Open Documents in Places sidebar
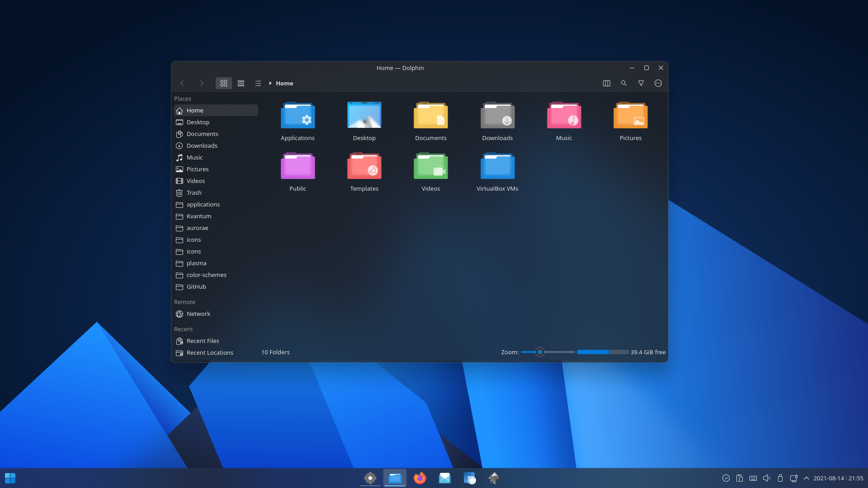Image resolution: width=868 pixels, height=488 pixels. (216, 134)
